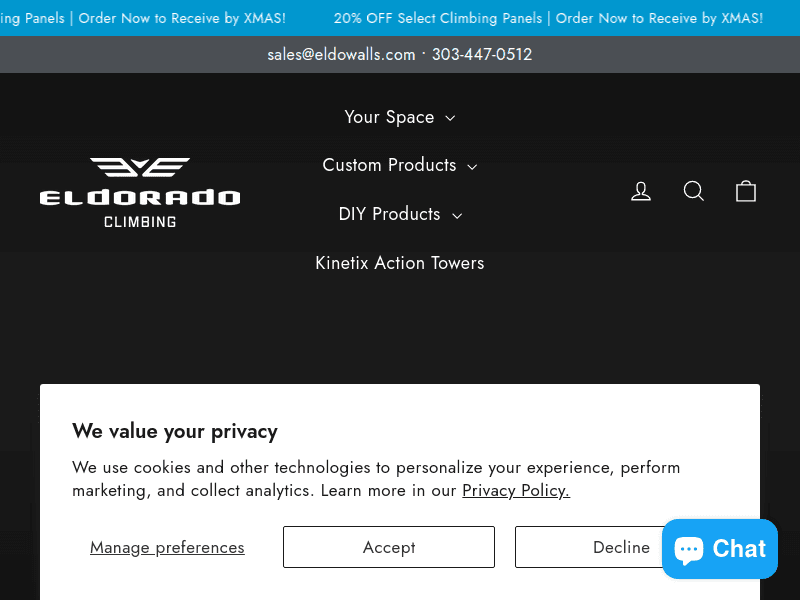Click the full 20% OFF announcement banner
800x600 pixels.
tap(548, 18)
